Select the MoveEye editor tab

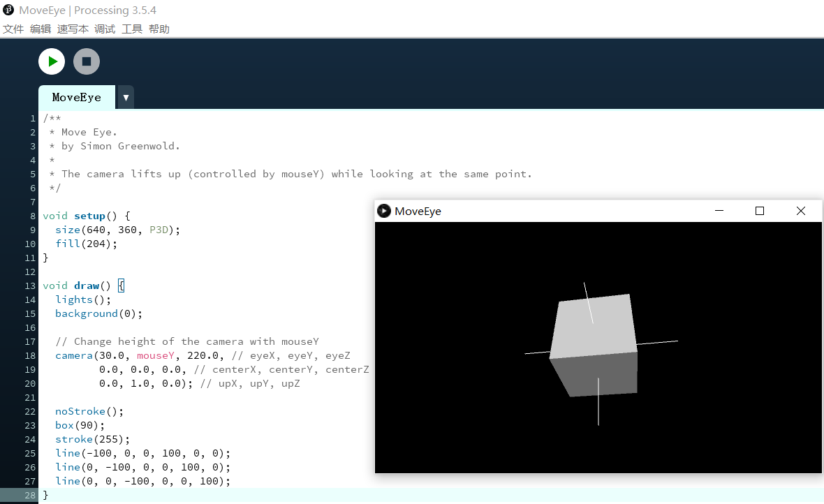(77, 97)
